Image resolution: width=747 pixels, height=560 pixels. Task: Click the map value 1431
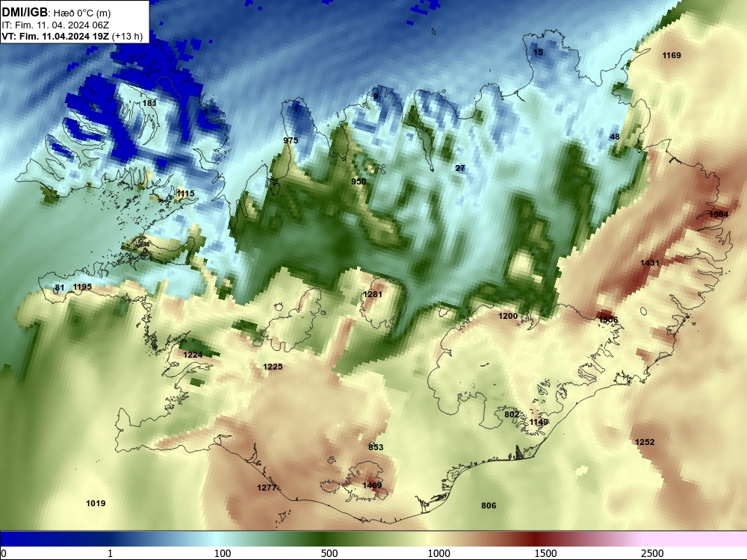pyautogui.click(x=650, y=263)
